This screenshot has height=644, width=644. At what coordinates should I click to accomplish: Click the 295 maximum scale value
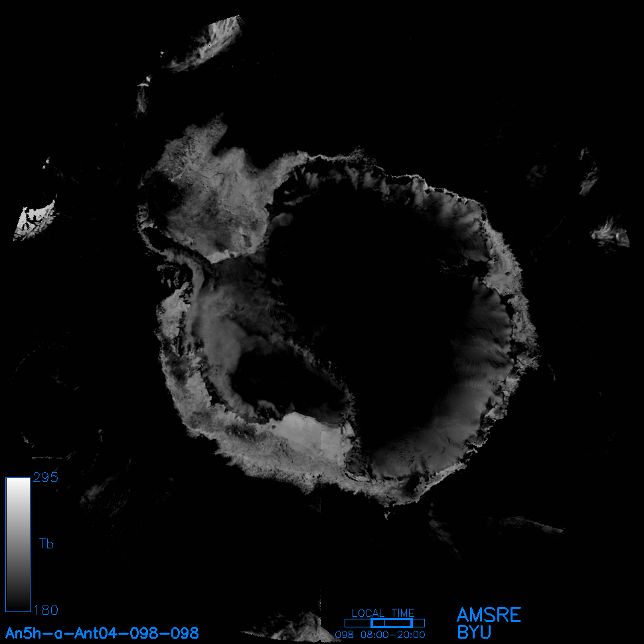[x=46, y=477]
